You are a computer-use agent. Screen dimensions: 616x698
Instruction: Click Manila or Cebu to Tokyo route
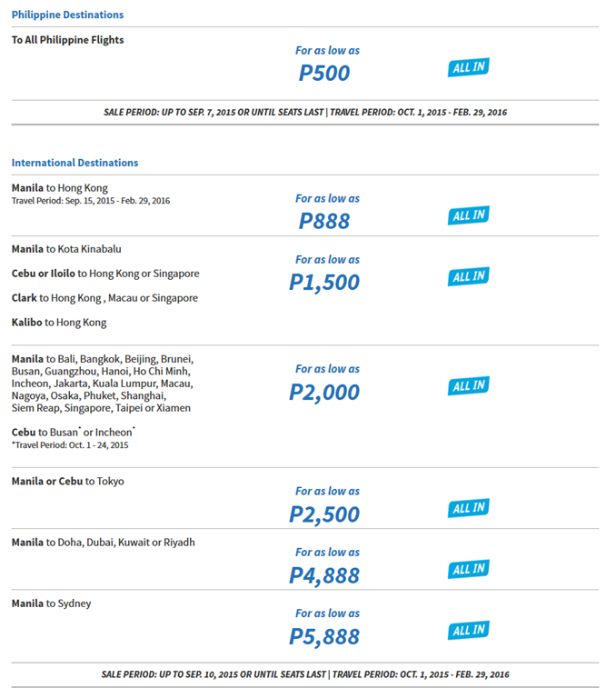(x=67, y=482)
